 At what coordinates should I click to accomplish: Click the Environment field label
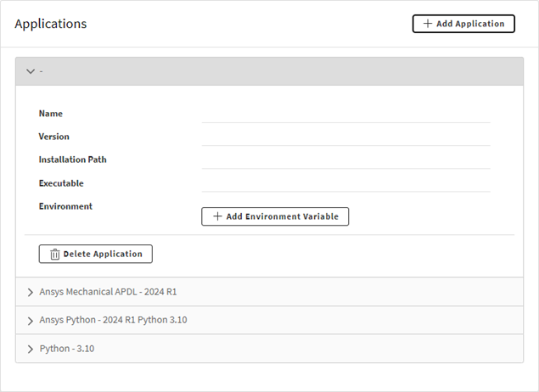click(x=65, y=206)
